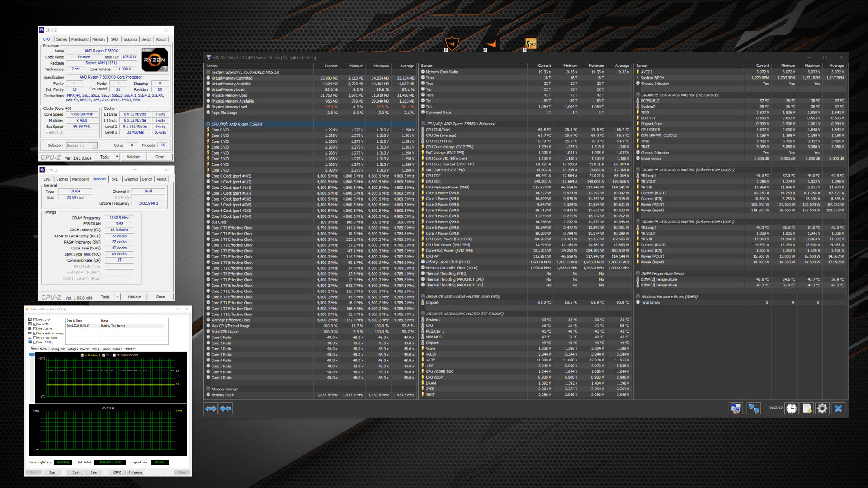Start logging with the HWiNFO log-file icon
The height and width of the screenshot is (488, 868).
[807, 408]
